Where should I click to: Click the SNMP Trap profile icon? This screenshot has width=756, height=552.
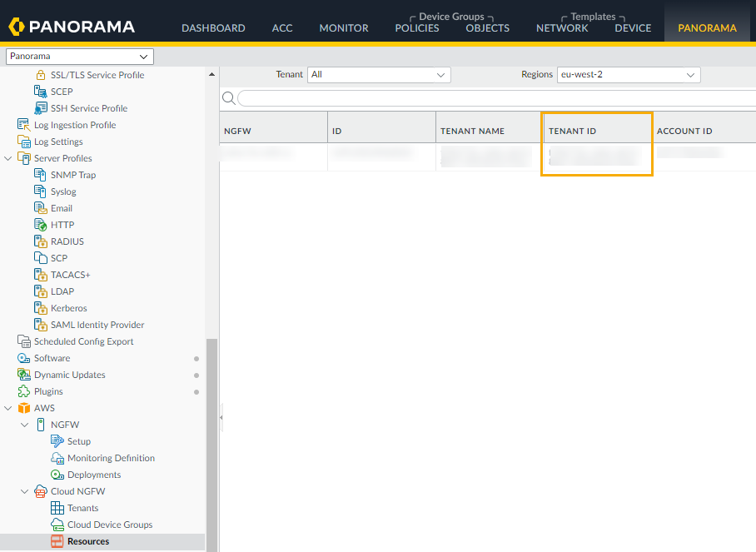coord(40,175)
